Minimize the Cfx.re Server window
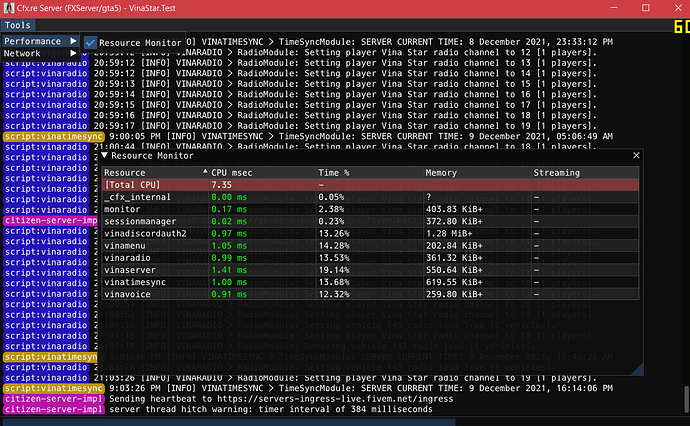The width and height of the screenshot is (690, 426). pyautogui.click(x=613, y=8)
